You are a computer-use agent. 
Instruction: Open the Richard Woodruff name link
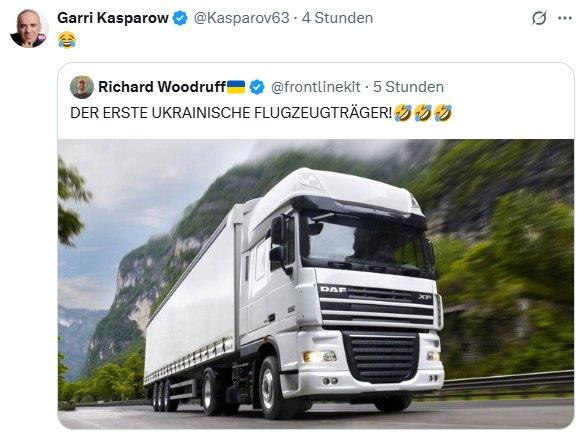point(162,87)
